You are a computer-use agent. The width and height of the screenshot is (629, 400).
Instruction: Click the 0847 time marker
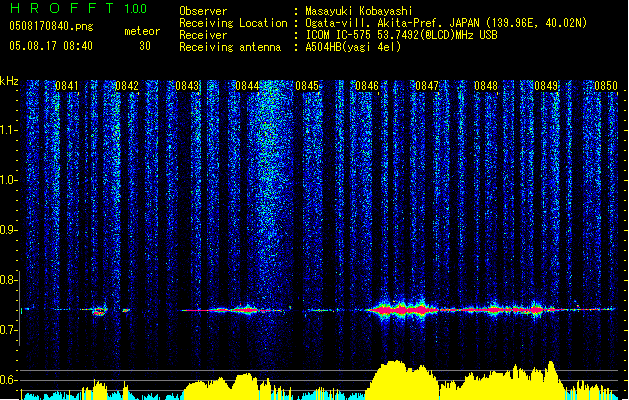tap(427, 86)
